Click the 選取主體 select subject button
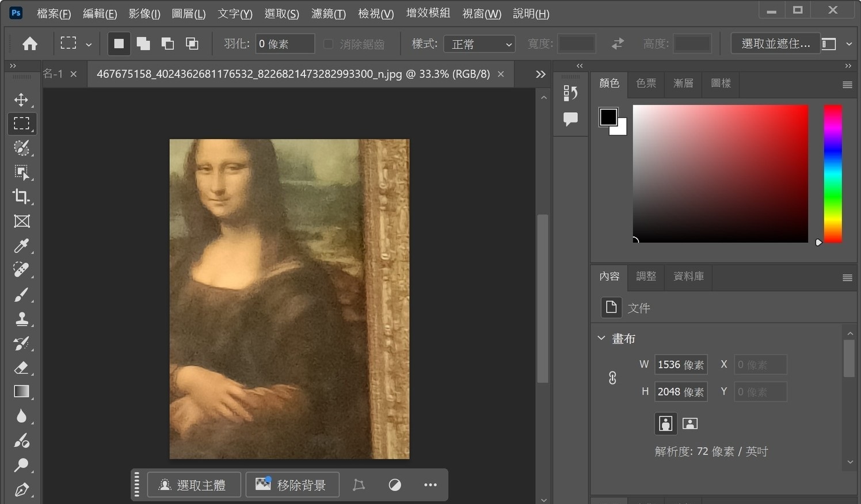Viewport: 861px width, 504px height. (193, 485)
